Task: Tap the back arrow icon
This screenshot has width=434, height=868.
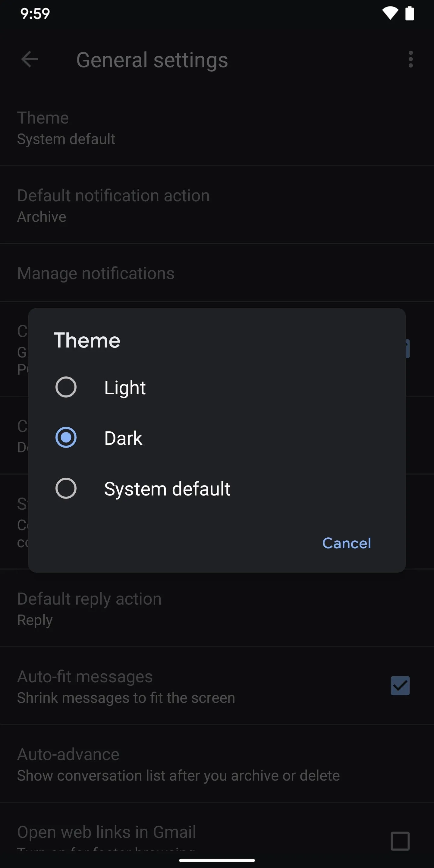Action: coord(29,59)
